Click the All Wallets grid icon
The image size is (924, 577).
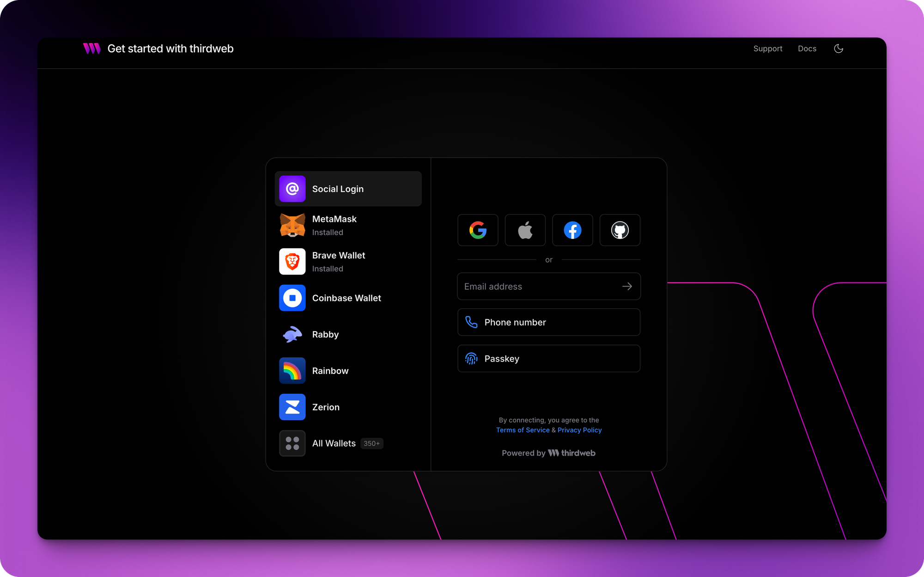(292, 443)
